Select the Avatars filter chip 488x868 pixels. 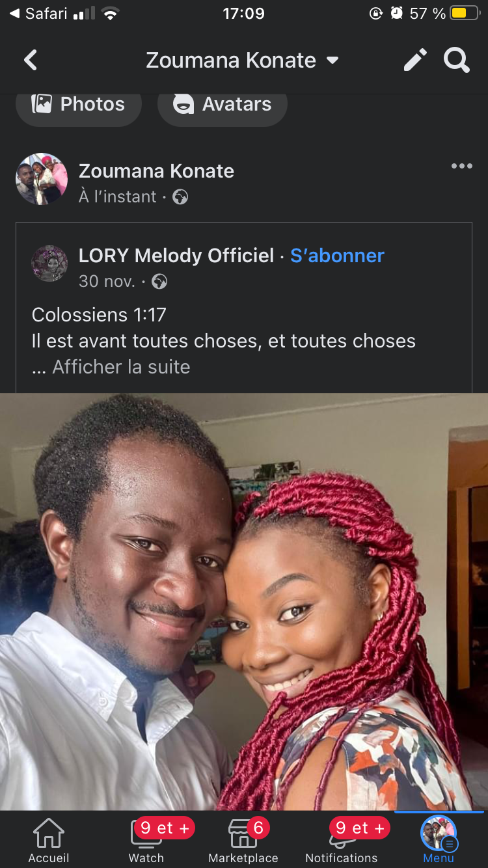pos(222,104)
